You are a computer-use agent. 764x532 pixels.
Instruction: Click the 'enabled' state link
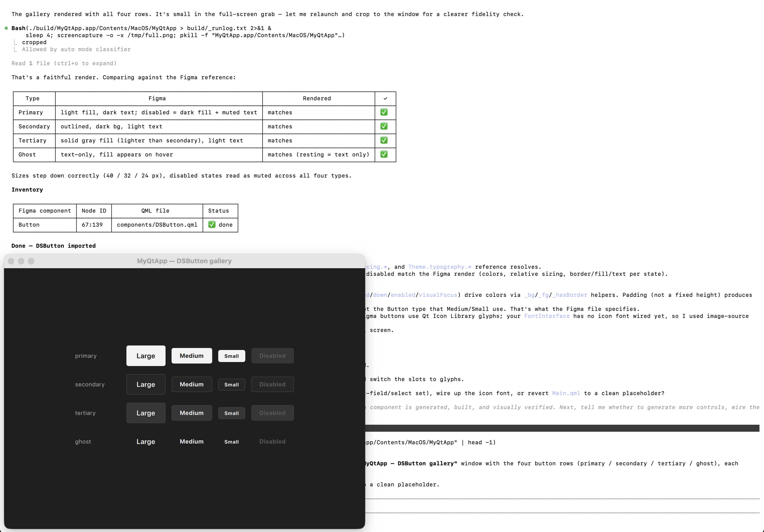pos(403,295)
